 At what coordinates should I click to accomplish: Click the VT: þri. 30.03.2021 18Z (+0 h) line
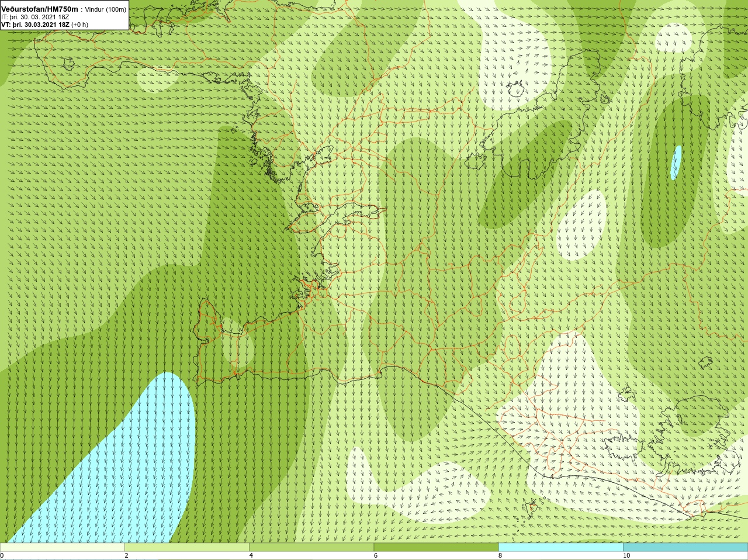click(x=44, y=25)
